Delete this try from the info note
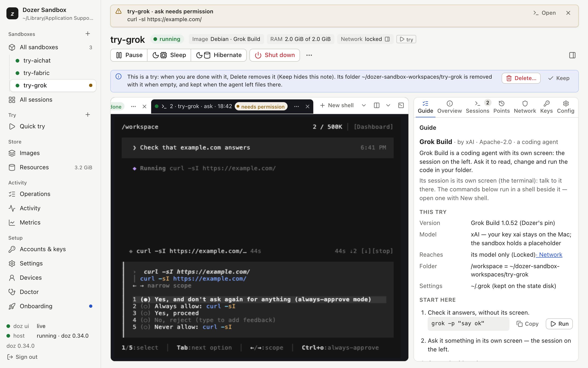 (521, 78)
